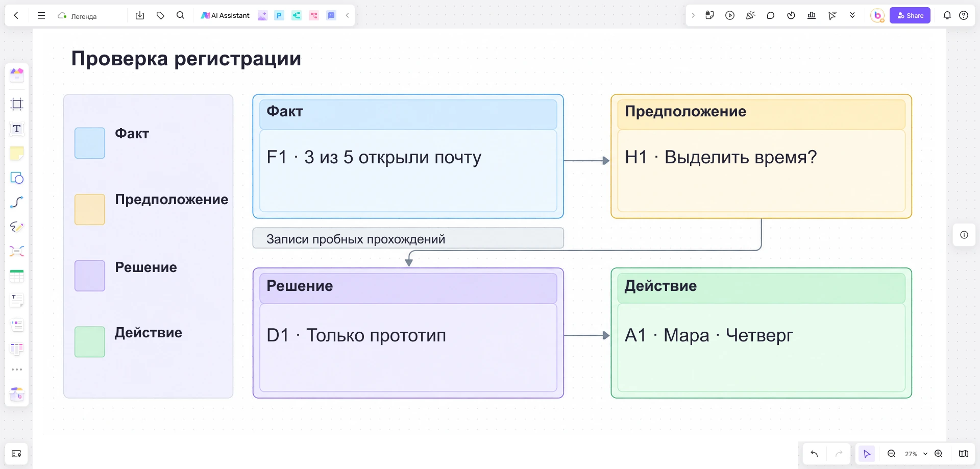
Task: Select the Frame tool in the left sidebar
Action: tap(17, 104)
